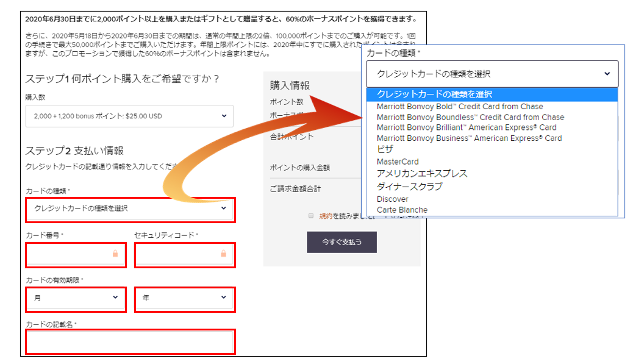Click the カード番号 input field
This screenshot has width=633, height=364.
[x=76, y=254]
